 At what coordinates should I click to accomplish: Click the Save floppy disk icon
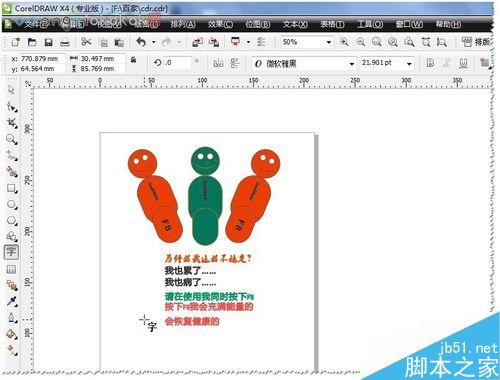click(x=49, y=42)
